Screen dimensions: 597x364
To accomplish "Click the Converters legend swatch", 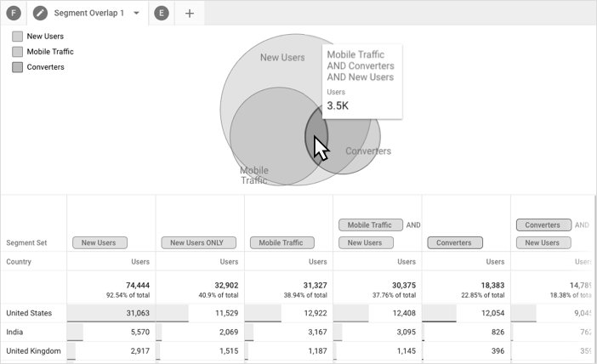I will 17,67.
